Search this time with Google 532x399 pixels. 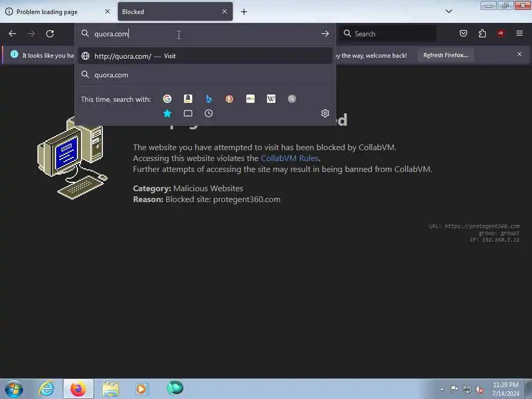[167, 99]
